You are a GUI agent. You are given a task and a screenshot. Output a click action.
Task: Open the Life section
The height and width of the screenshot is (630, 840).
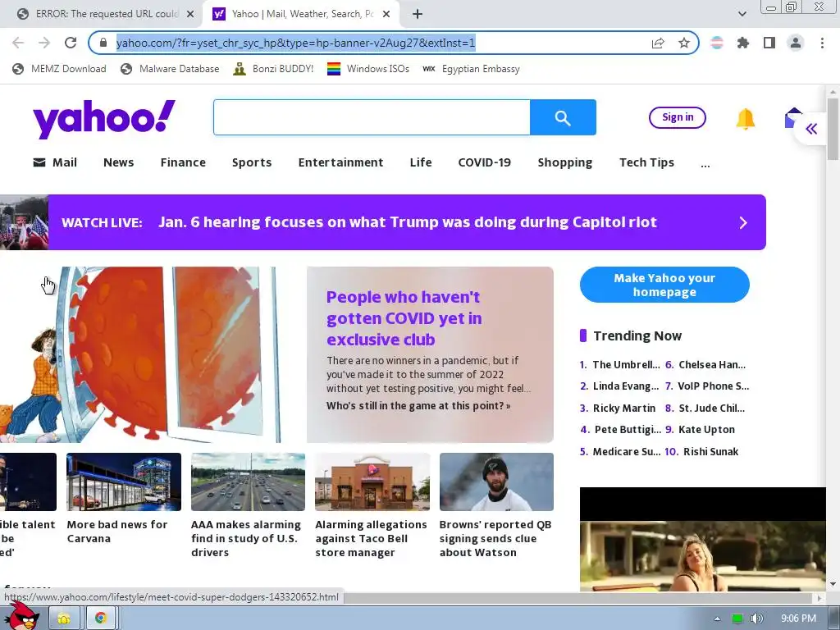pyautogui.click(x=421, y=162)
